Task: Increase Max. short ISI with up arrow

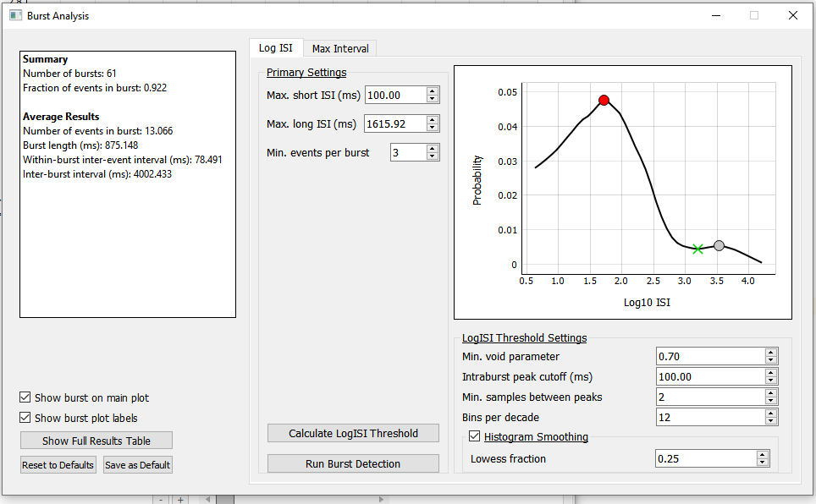Action: pyautogui.click(x=432, y=91)
